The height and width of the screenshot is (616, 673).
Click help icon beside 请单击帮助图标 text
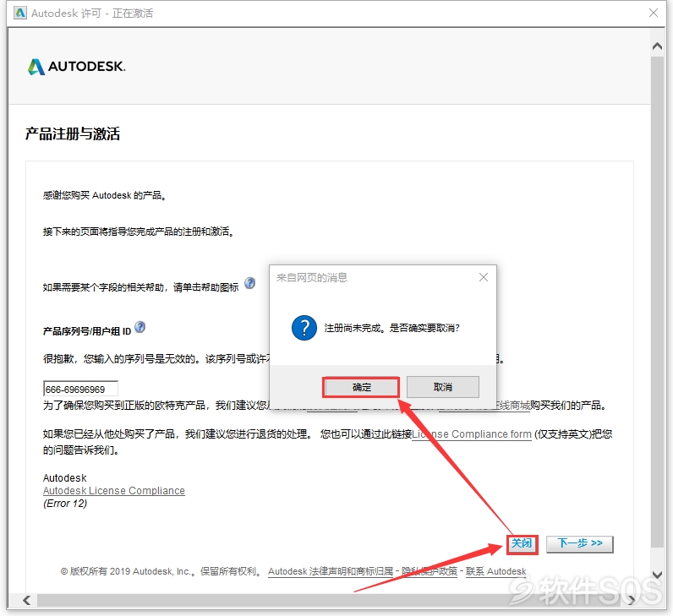coord(249,283)
